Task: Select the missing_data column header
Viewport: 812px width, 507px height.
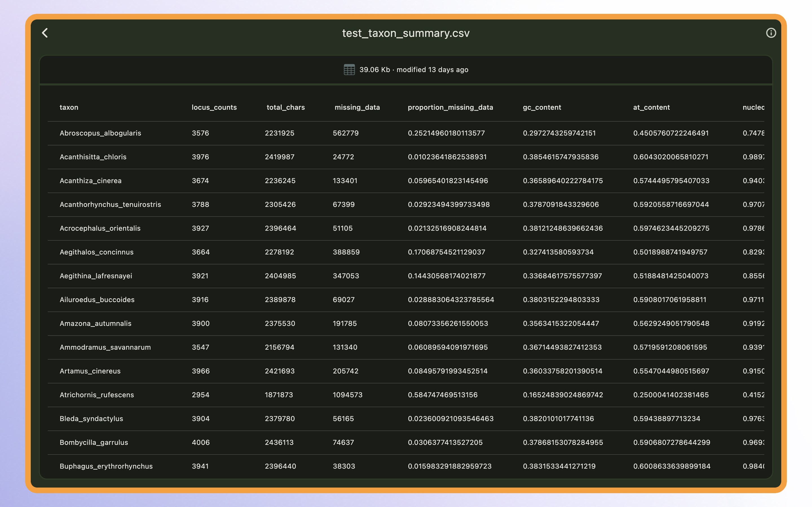Action: coord(357,107)
